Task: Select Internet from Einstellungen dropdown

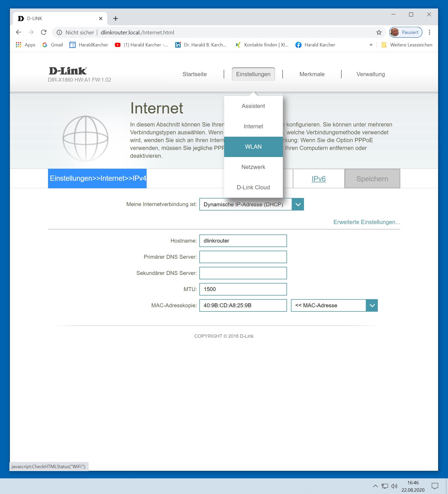Action: [253, 126]
